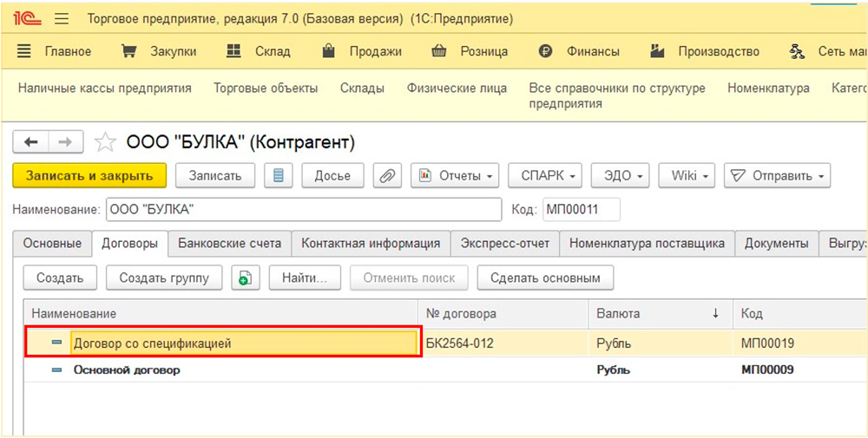Viewport: 868px width, 438px height.
Task: Open the ЭДО dropdown menu
Action: 621,176
